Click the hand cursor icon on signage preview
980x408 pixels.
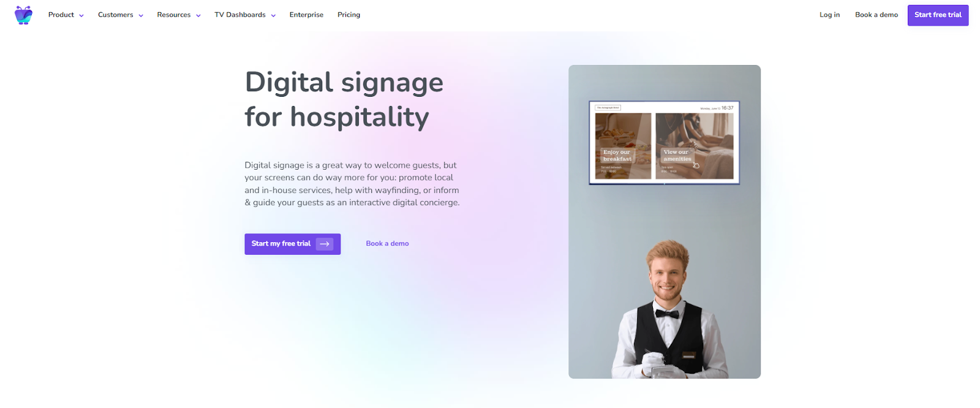point(696,165)
